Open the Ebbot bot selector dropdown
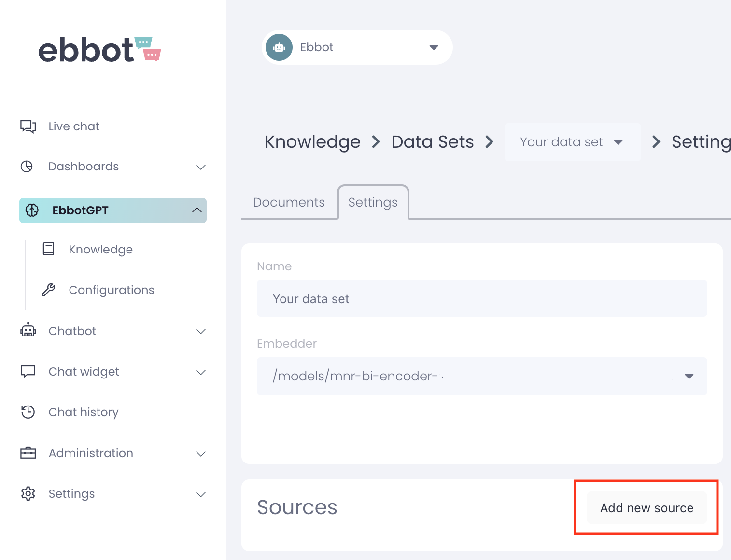The height and width of the screenshot is (560, 731). pos(433,47)
